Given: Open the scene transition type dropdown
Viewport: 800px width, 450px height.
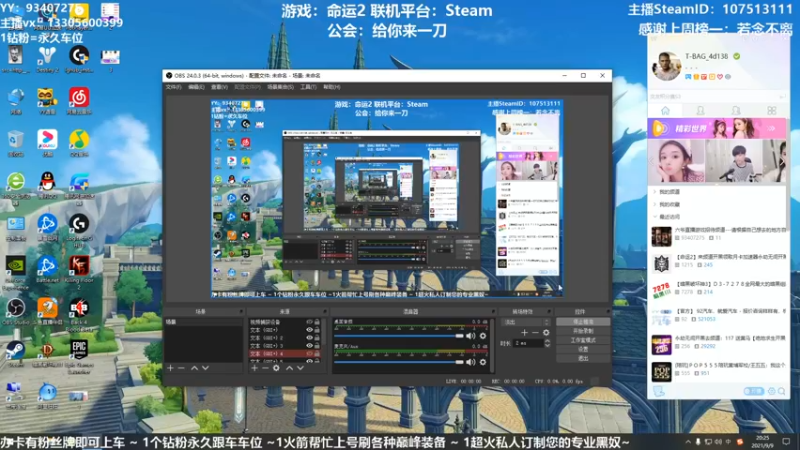Looking at the screenshot, I should click(526, 322).
